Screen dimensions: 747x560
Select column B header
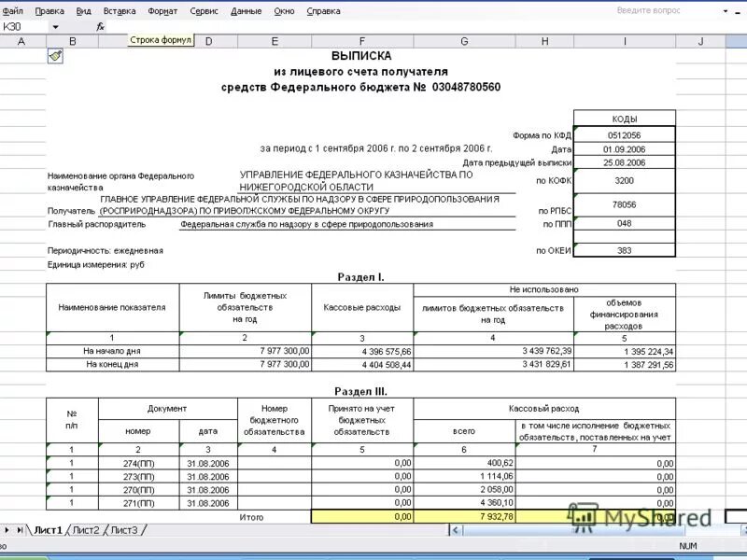point(73,41)
